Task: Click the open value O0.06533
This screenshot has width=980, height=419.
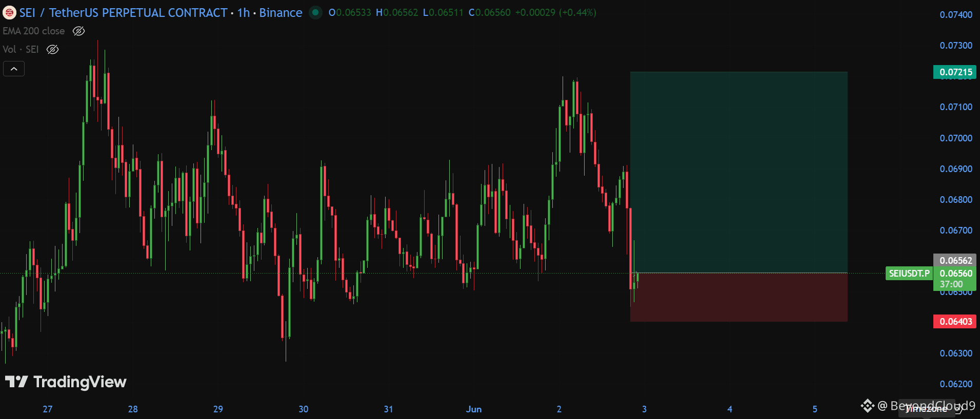Action: pyautogui.click(x=350, y=12)
